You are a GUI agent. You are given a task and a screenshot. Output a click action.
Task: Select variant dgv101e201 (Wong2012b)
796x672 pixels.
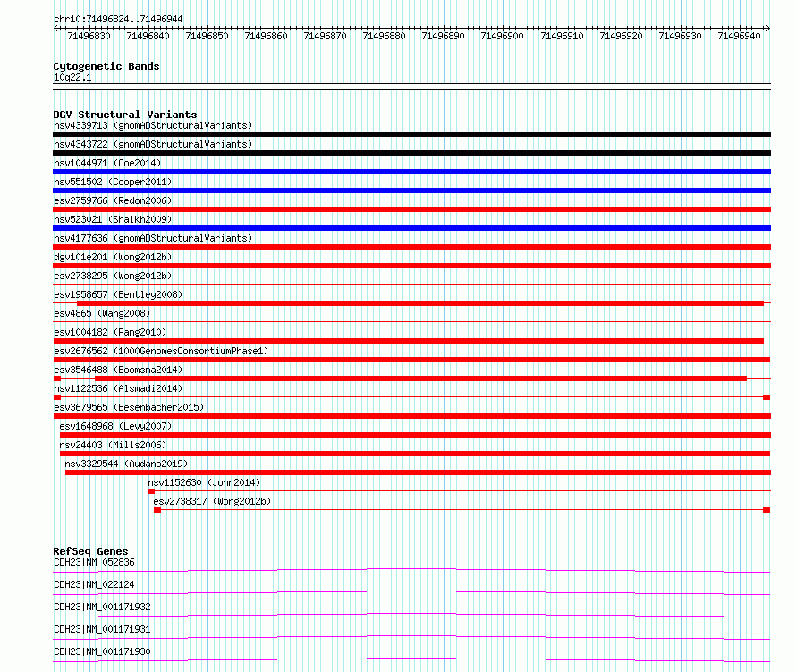[x=113, y=257]
